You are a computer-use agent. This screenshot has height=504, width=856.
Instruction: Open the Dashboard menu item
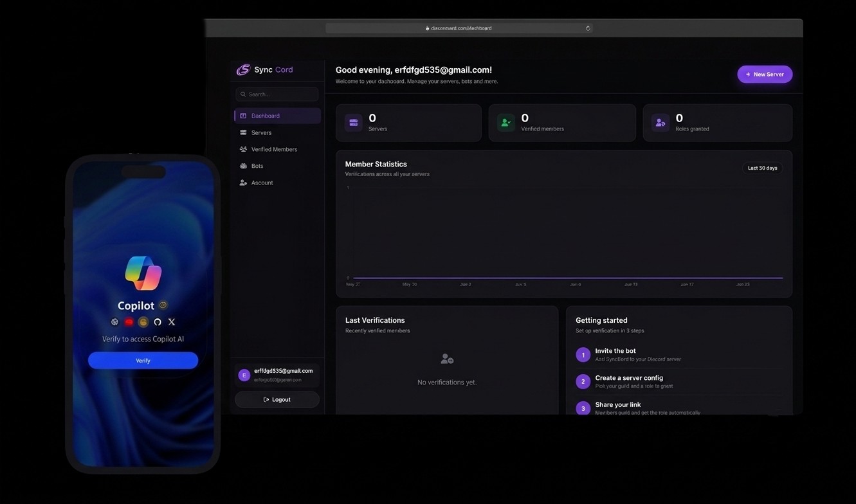click(277, 116)
